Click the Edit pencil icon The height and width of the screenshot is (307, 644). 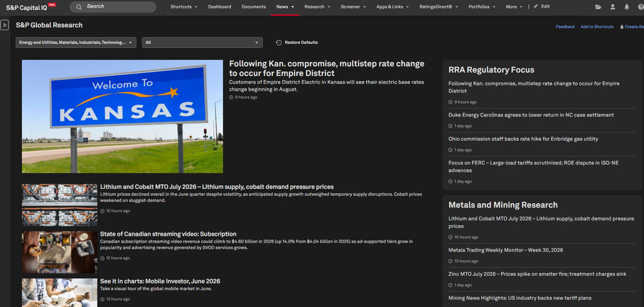click(536, 7)
